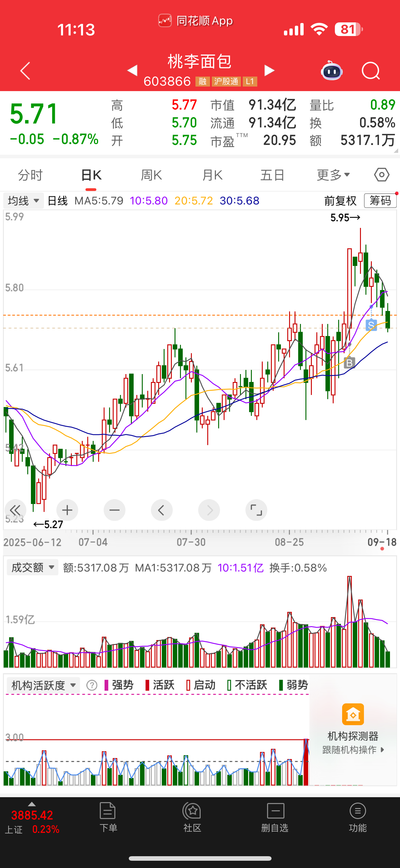Tap the 下单 order button
400x868 pixels.
point(108,817)
